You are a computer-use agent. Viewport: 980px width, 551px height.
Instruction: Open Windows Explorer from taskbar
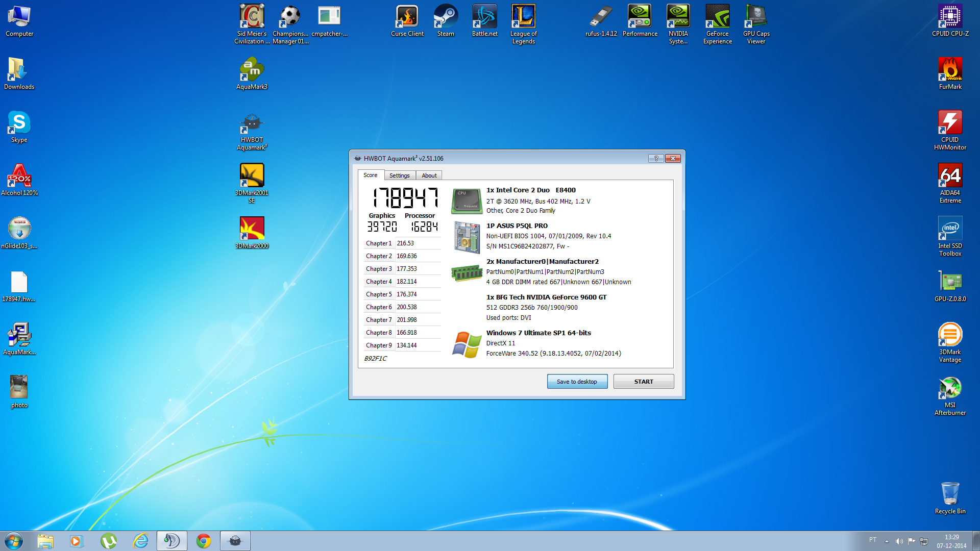pos(45,541)
